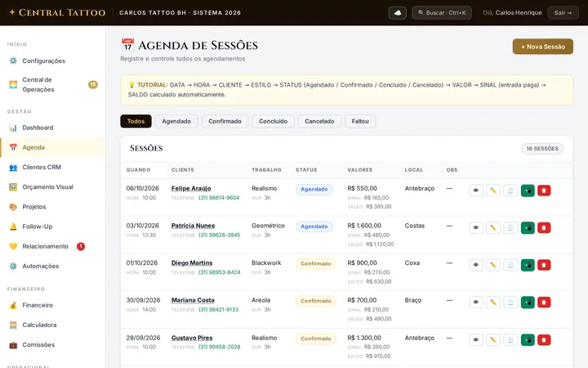Delete Diego Martins session with trash icon
Image resolution: width=588 pixels, height=368 pixels.
[544, 265]
